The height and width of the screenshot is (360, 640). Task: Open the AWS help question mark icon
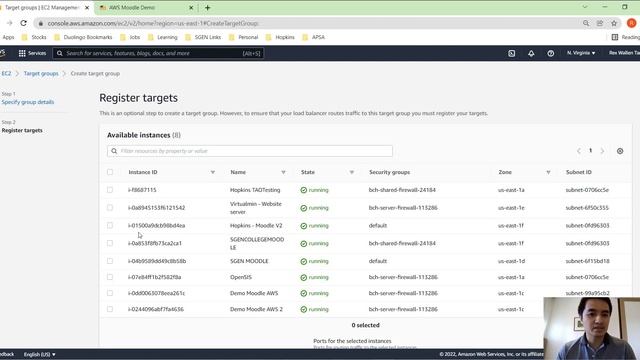point(551,53)
